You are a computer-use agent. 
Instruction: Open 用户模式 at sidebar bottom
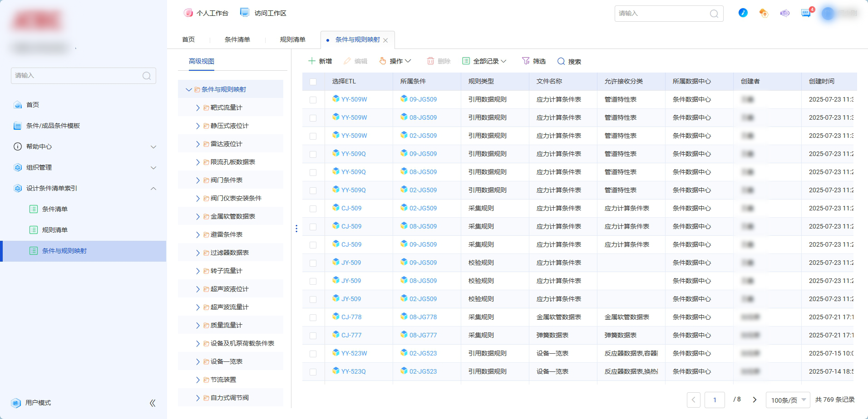pos(38,403)
